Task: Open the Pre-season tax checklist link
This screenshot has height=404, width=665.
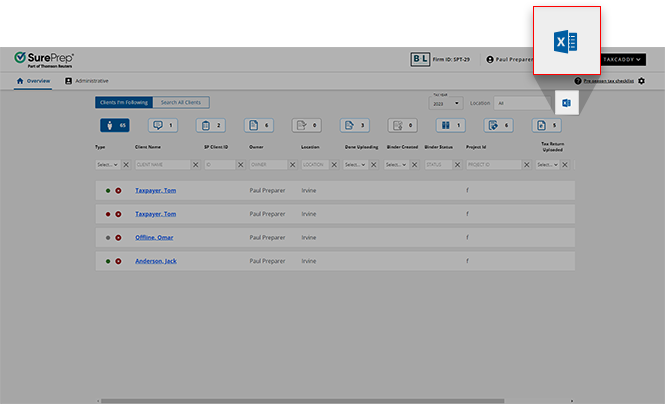Action: 609,80
